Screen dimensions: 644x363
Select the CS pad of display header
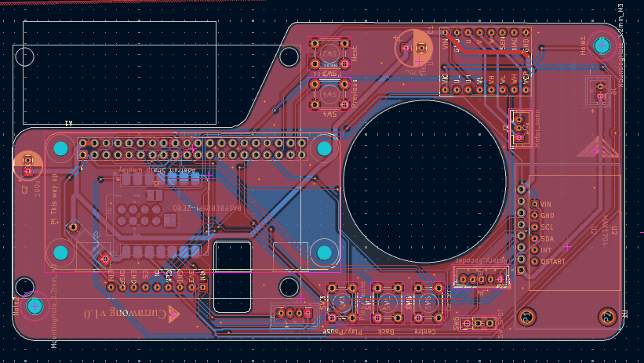(145, 287)
